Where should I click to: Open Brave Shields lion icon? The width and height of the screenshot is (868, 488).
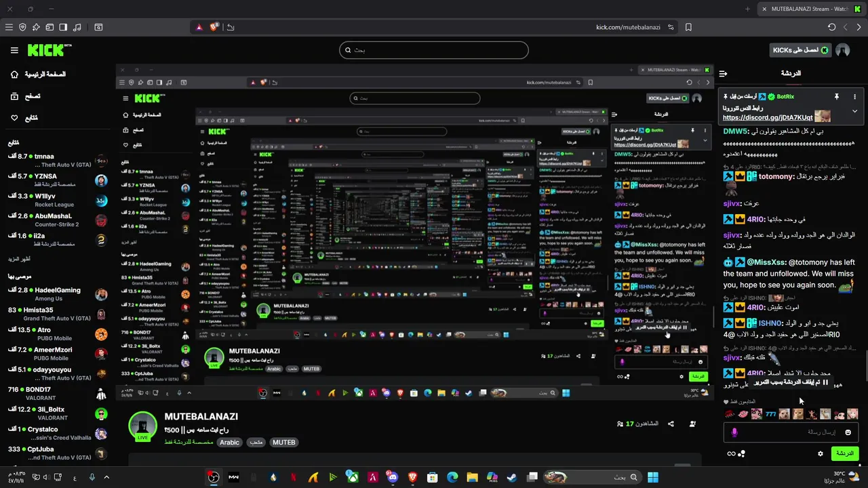tap(214, 27)
